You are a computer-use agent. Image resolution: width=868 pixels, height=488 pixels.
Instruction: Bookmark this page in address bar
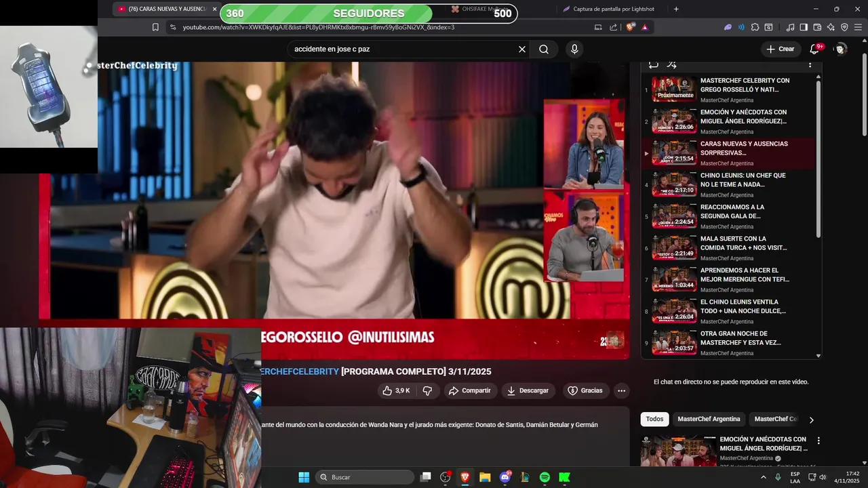tap(155, 27)
